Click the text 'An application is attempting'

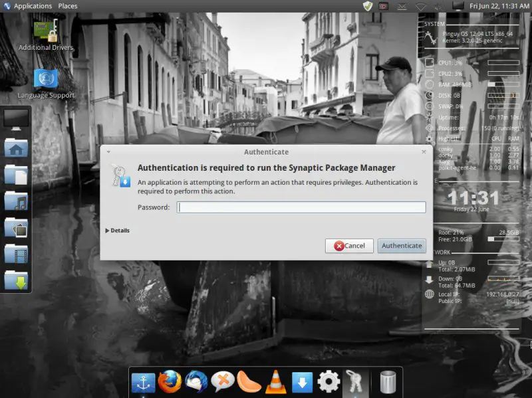277,187
